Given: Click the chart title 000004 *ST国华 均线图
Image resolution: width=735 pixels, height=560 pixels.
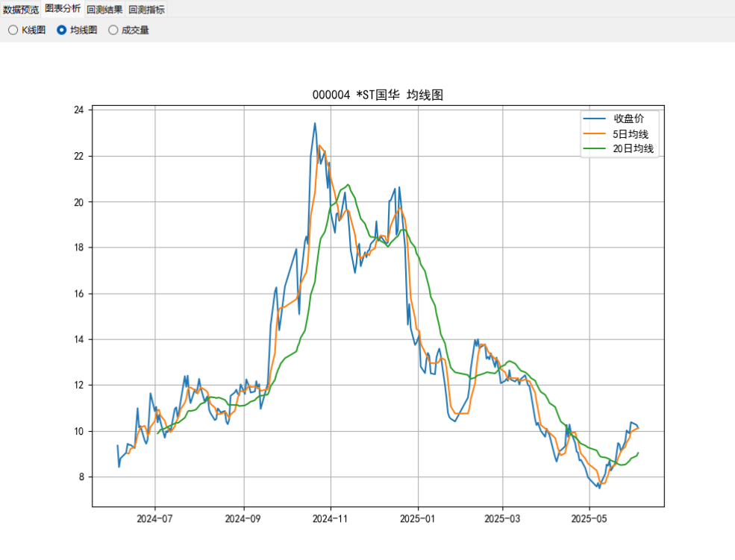Looking at the screenshot, I should [378, 95].
